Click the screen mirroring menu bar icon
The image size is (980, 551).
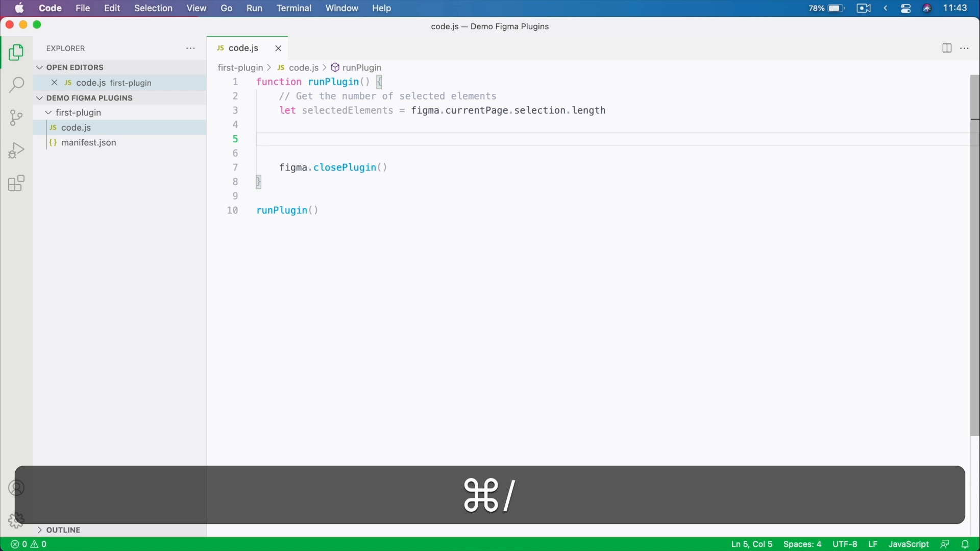(x=864, y=8)
